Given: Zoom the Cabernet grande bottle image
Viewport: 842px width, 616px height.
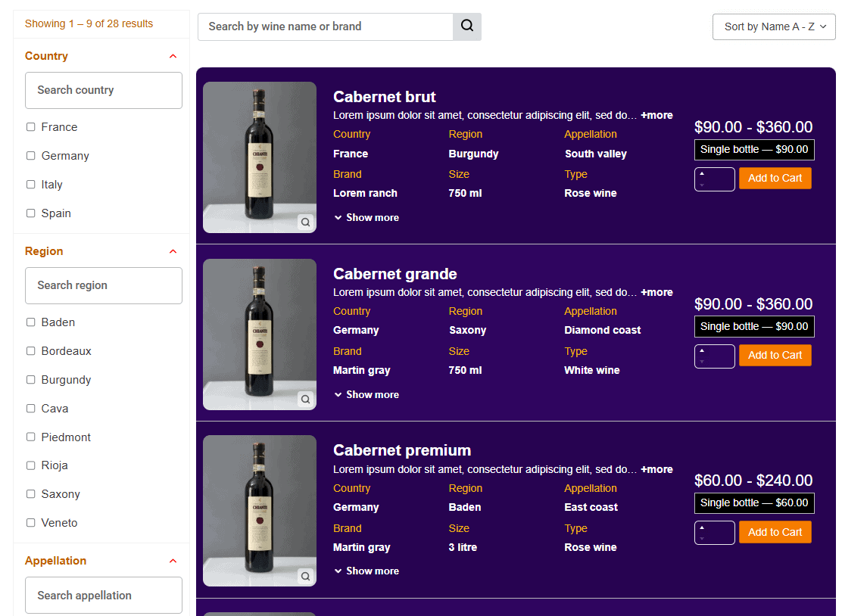Looking at the screenshot, I should [x=305, y=399].
